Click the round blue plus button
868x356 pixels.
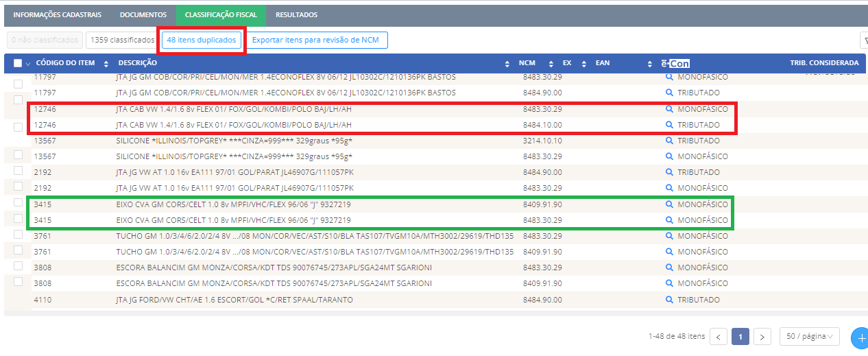point(860,337)
